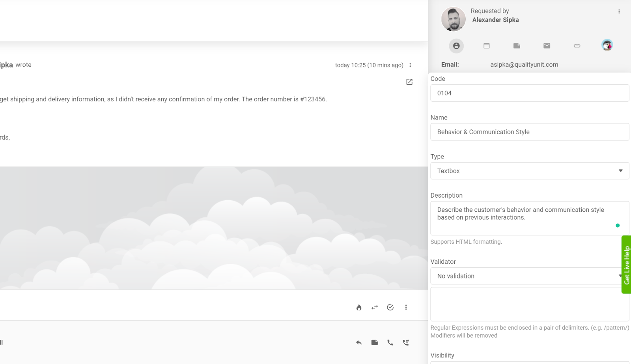The height and width of the screenshot is (364, 631).
Task: Click into the Code field containing 0104
Action: [529, 93]
